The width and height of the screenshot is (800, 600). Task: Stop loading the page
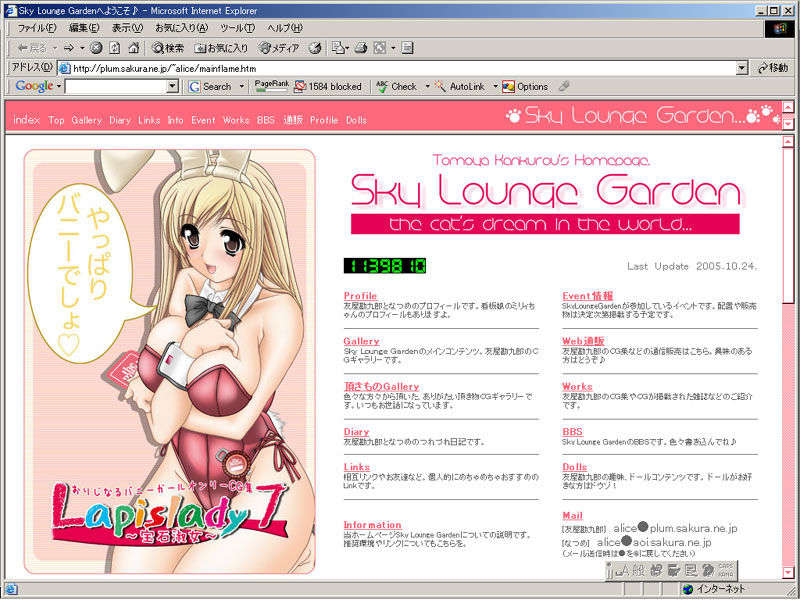click(96, 48)
